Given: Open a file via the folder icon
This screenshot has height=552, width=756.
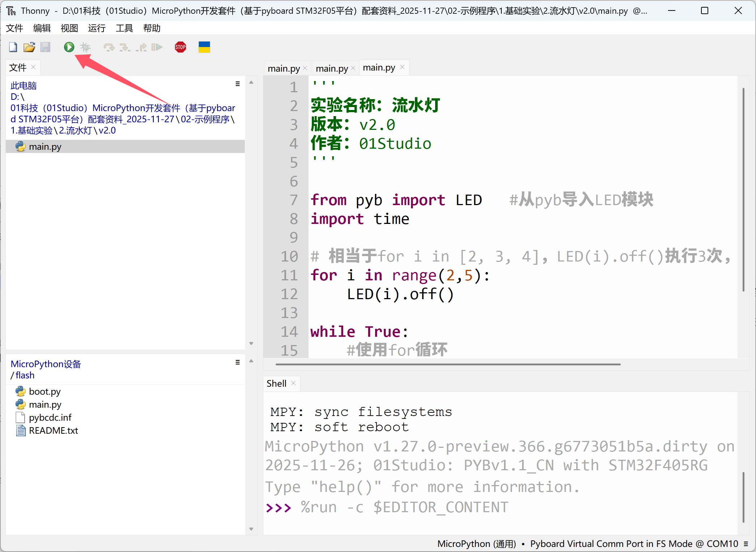Looking at the screenshot, I should pos(29,47).
